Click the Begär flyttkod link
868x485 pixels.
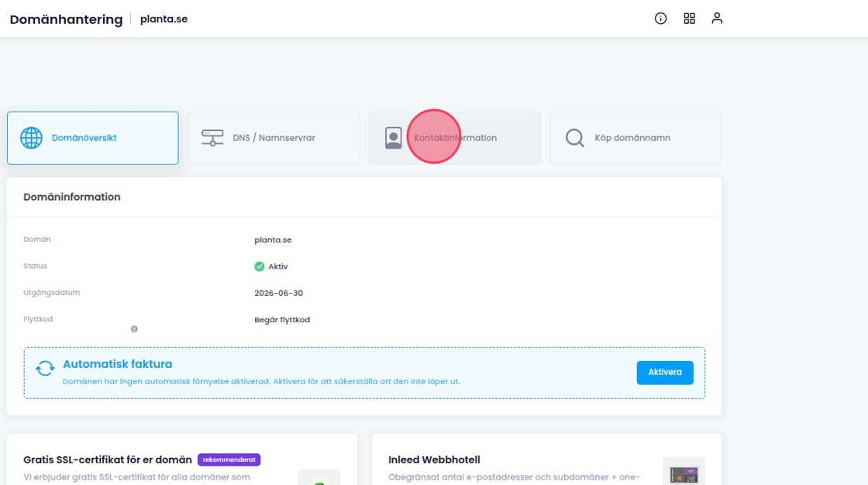[x=282, y=320]
